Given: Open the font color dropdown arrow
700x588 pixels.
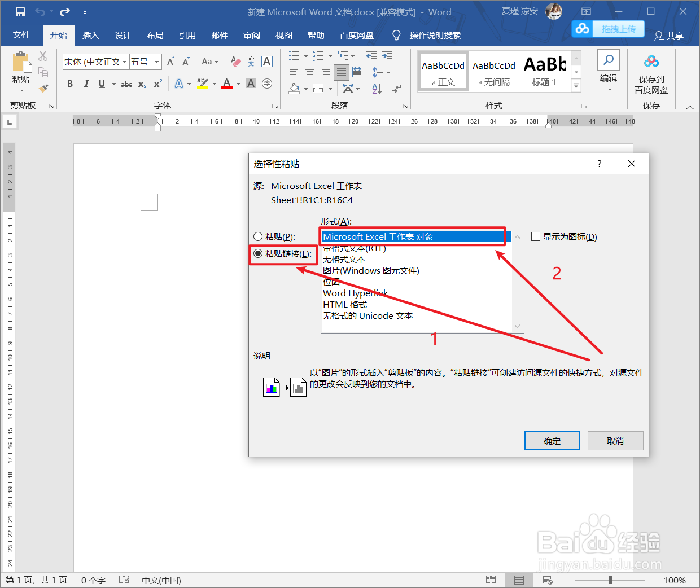Looking at the screenshot, I should coord(239,84).
